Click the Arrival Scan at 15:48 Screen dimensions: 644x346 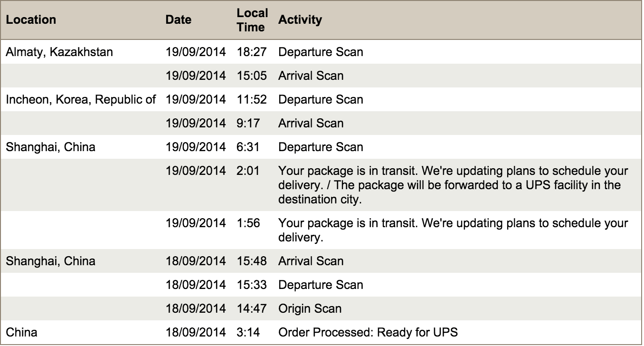click(x=311, y=261)
